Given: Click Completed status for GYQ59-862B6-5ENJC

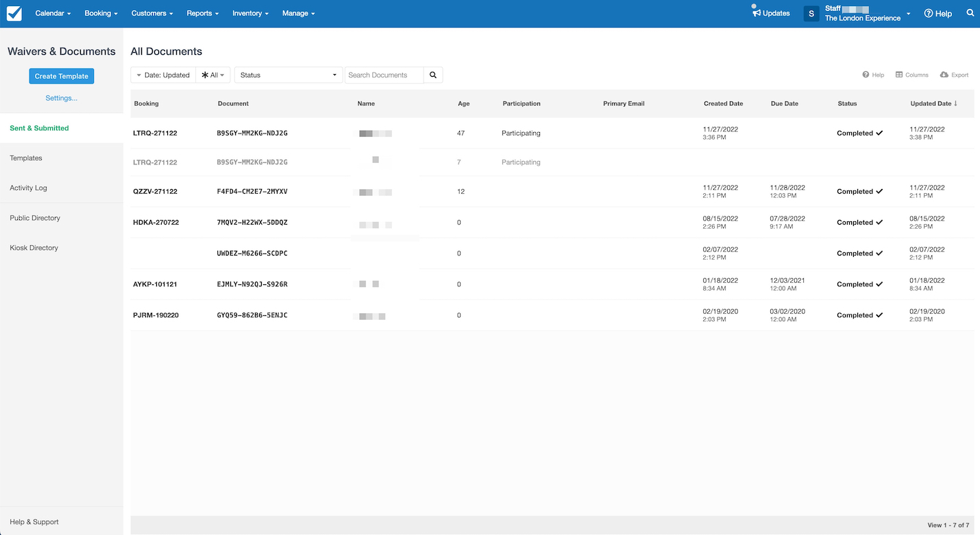Looking at the screenshot, I should [x=859, y=315].
